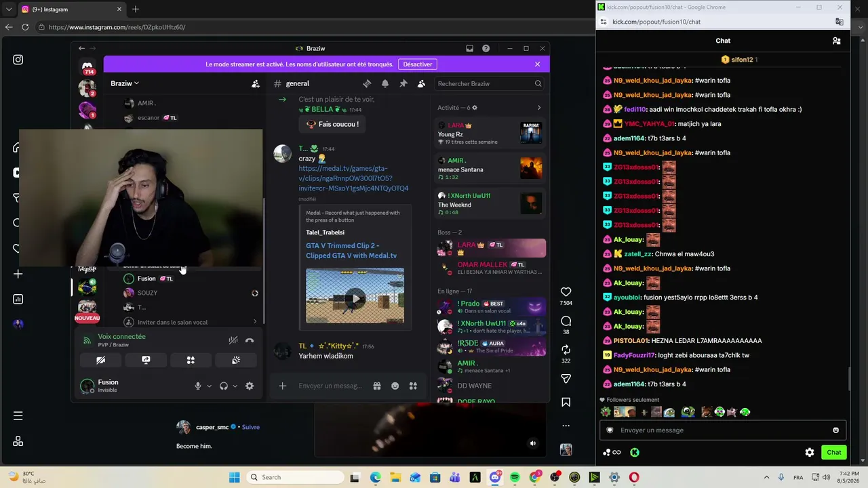Mute the Instagram reel audio
The width and height of the screenshot is (868, 488).
[x=533, y=443]
